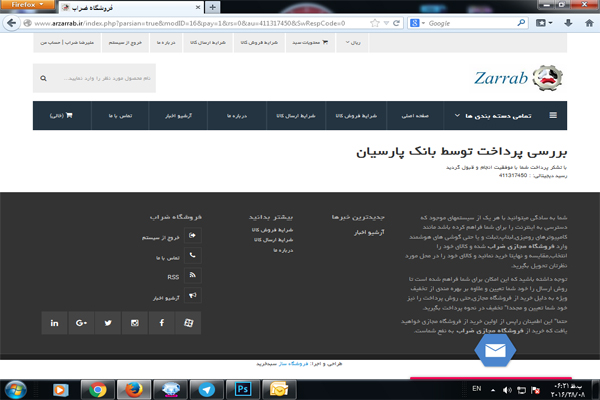Image resolution: width=600 pixels, height=400 pixels.
Task: Click the Zarrab logo
Action: pyautogui.click(x=518, y=78)
